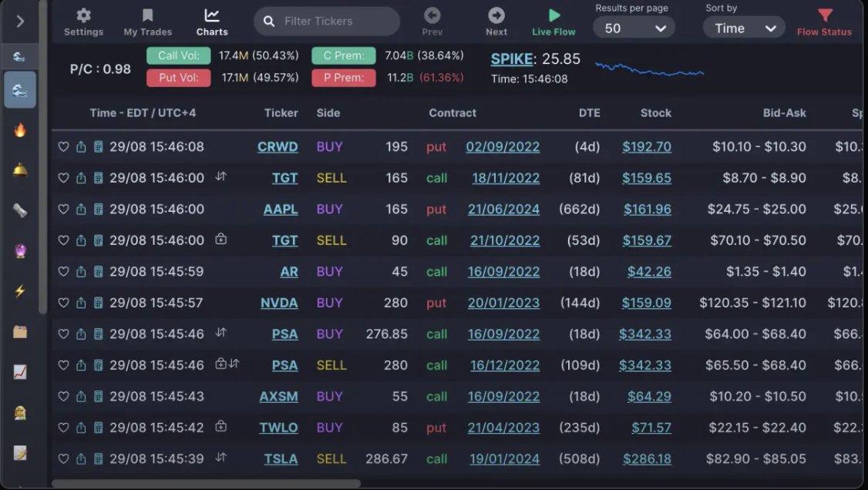Open the person avatar sidebar icon
This screenshot has height=490, width=868.
(20, 412)
